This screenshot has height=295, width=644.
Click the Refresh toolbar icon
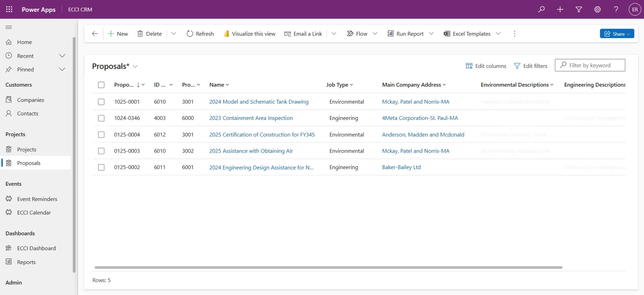(190, 33)
